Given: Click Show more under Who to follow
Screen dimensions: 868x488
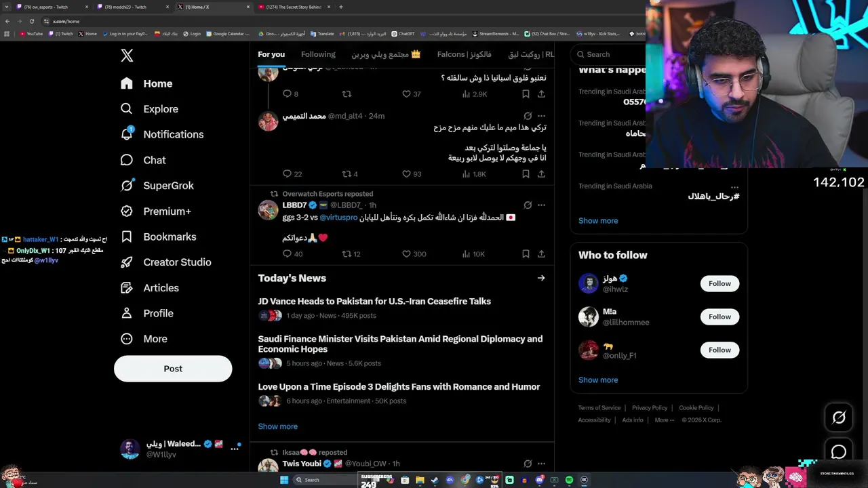Looking at the screenshot, I should click(598, 380).
